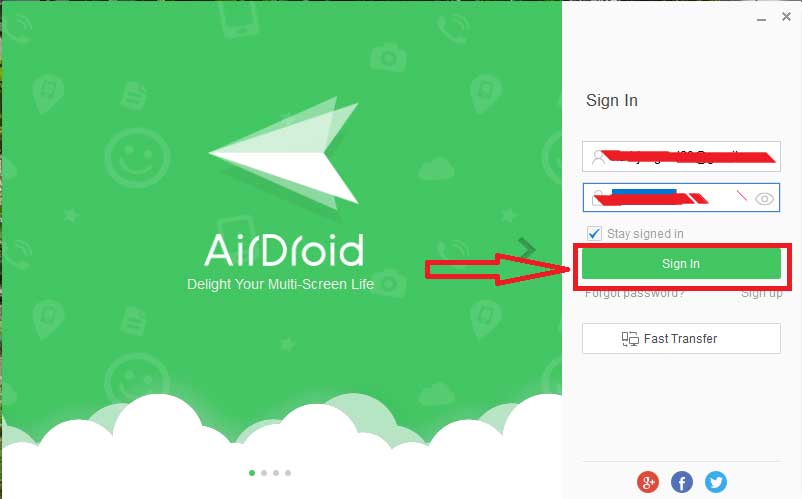Click the computer icon in Fast Transfer
Viewport: 802px width, 499px height.
click(630, 339)
